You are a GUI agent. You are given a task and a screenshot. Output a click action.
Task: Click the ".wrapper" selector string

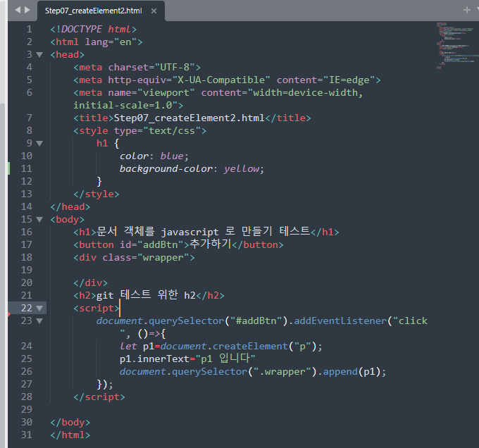282,371
